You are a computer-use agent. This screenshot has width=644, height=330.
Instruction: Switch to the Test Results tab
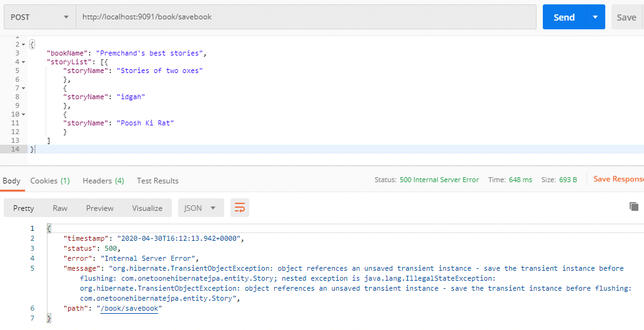pos(157,181)
